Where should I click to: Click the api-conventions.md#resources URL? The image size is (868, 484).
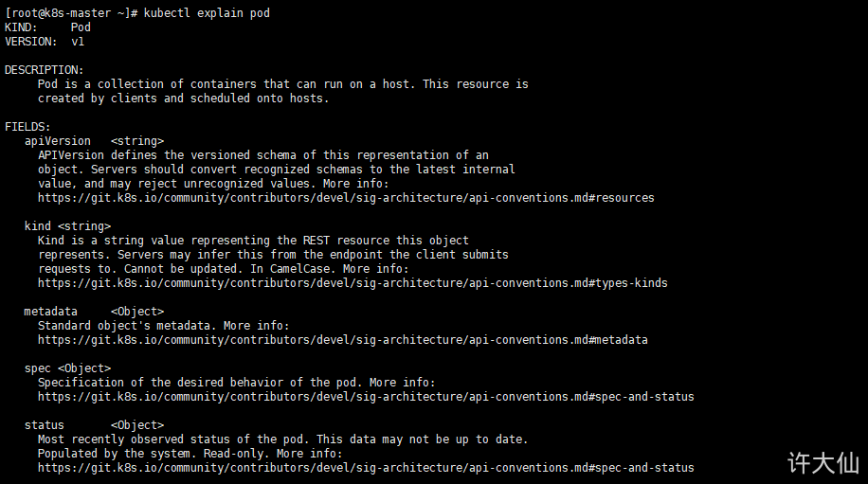[x=346, y=198]
